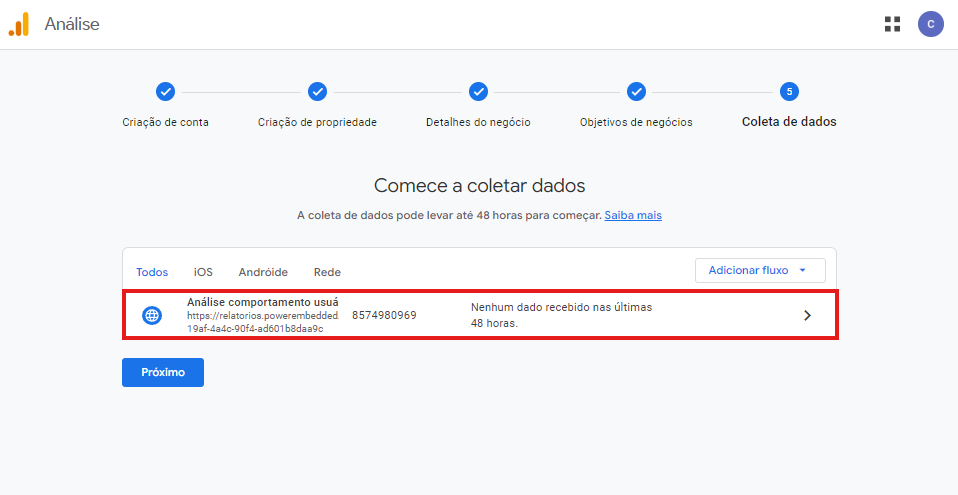Click step 5 Coleta de dados circle
The image size is (958, 495).
coord(789,92)
